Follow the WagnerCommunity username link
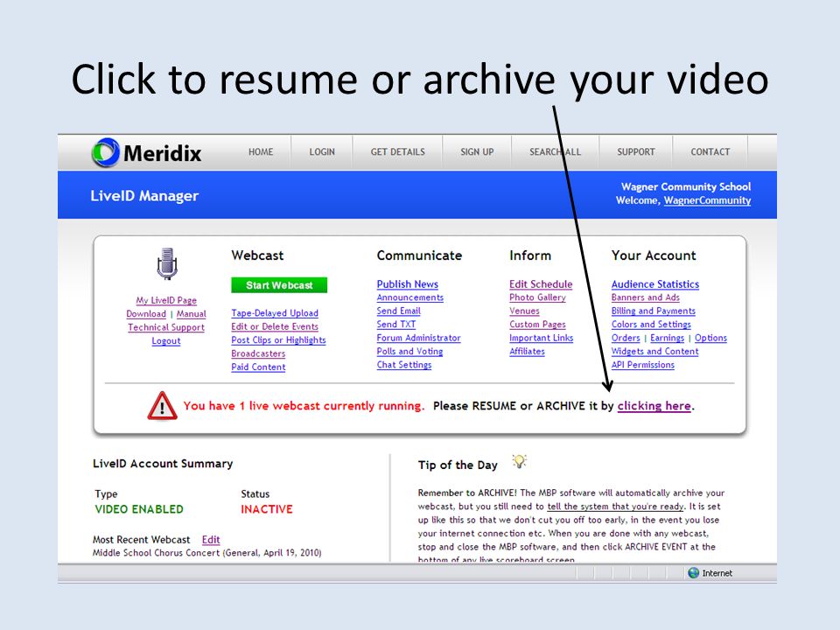This screenshot has height=630, width=840. click(x=707, y=200)
